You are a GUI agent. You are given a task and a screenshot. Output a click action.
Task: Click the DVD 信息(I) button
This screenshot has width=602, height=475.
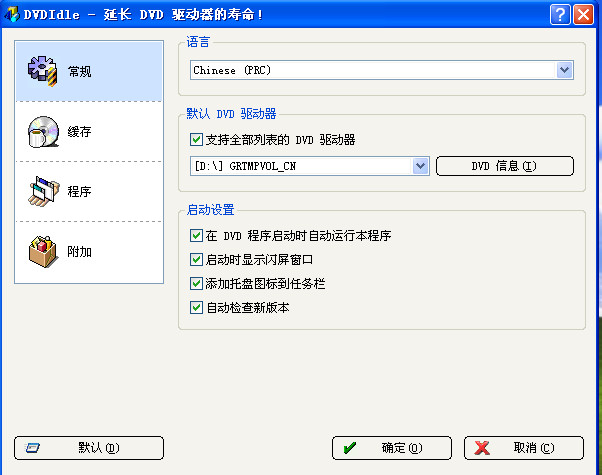point(505,166)
